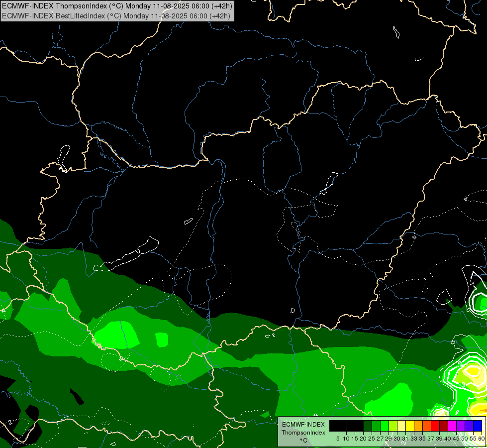Pick the magenta 40–45 legend swatch
This screenshot has height=448, width=487.
pos(452,426)
